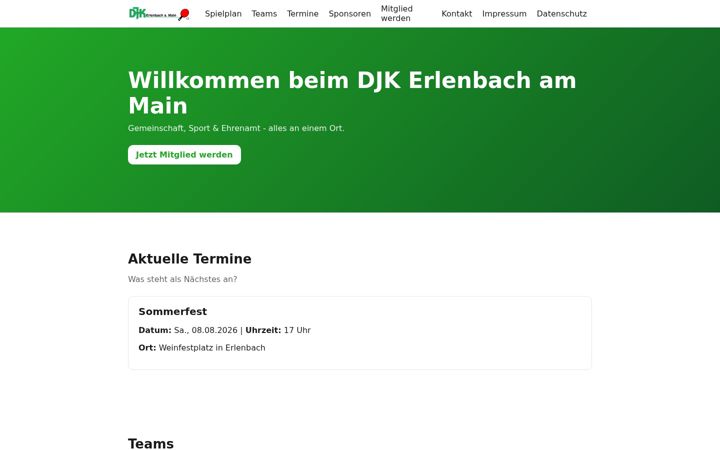This screenshot has width=720, height=450.
Task: Open the Mitglied werden nav link
Action: tap(397, 14)
